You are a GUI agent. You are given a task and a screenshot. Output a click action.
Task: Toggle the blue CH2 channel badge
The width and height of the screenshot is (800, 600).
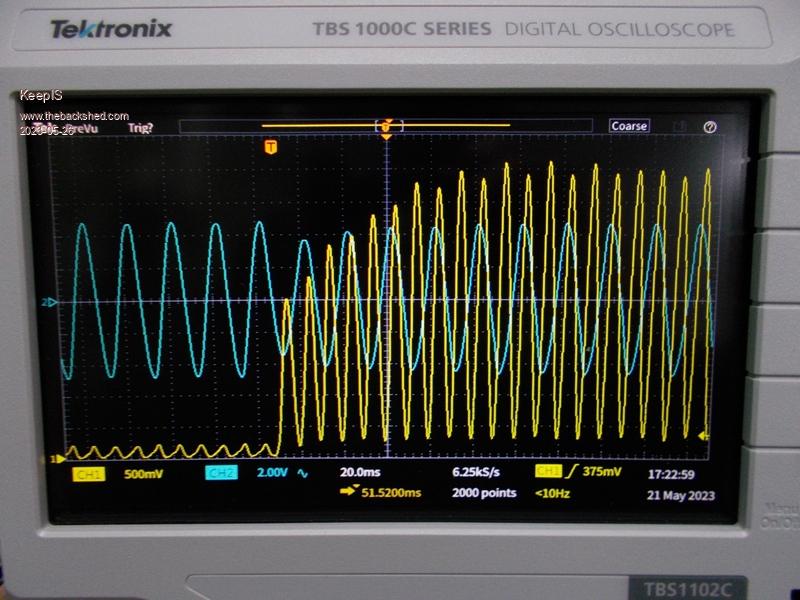pos(221,473)
